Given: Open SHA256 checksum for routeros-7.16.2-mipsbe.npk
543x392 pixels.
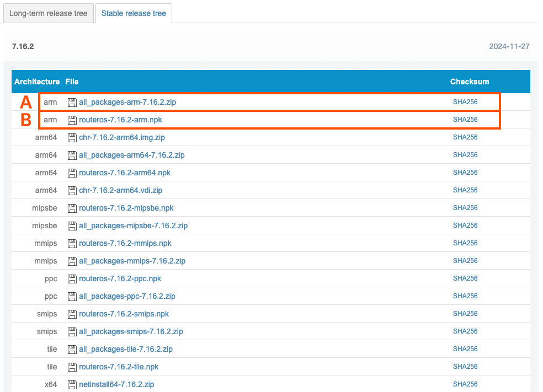Looking at the screenshot, I should [465, 208].
